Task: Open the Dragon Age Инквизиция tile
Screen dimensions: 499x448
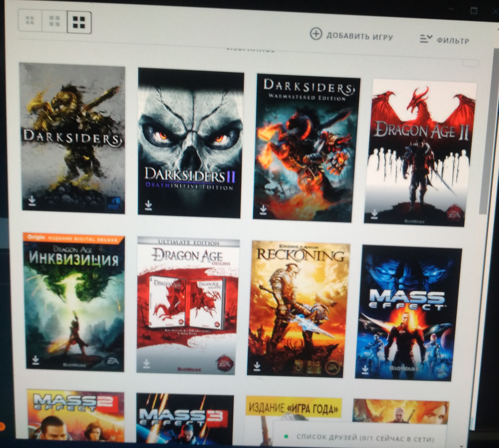Action: pyautogui.click(x=74, y=302)
